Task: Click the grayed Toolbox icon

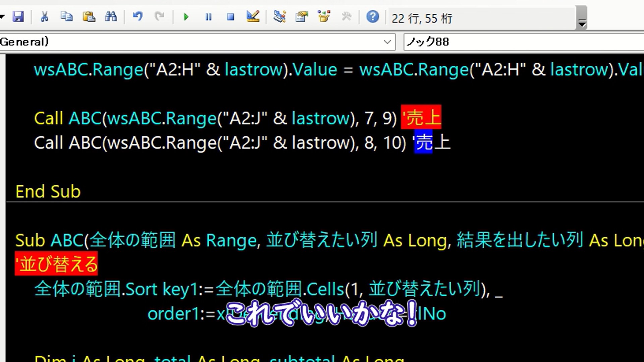Action: [346, 16]
